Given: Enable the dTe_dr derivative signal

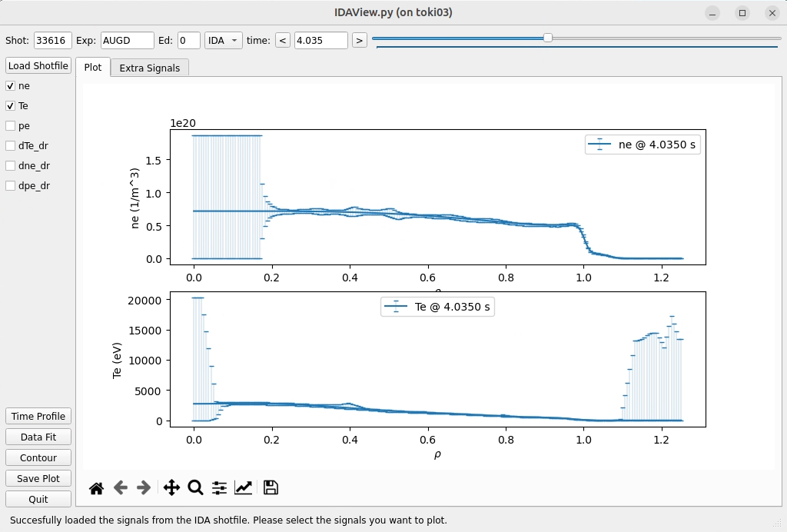Looking at the screenshot, I should 11,145.
